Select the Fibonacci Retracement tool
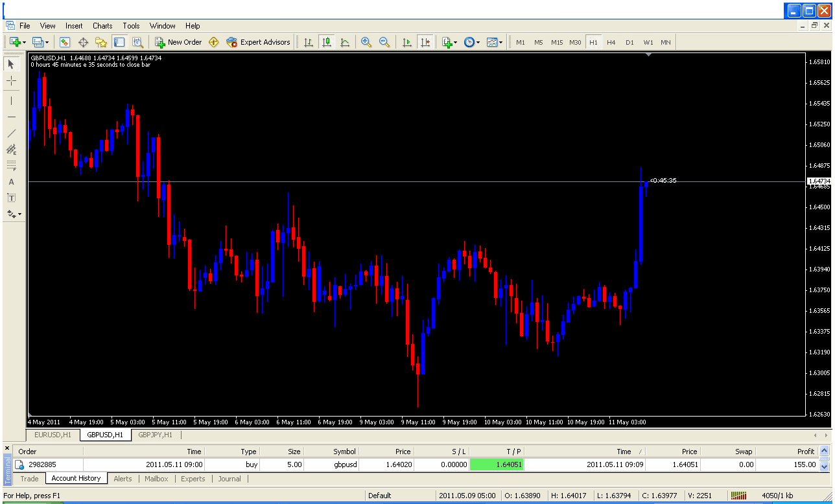 point(11,166)
